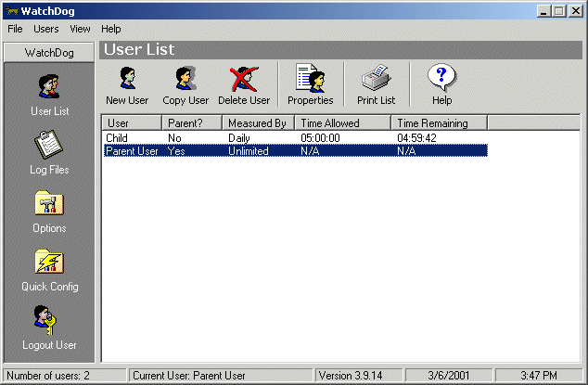Maximize the WatchDog window

point(558,11)
